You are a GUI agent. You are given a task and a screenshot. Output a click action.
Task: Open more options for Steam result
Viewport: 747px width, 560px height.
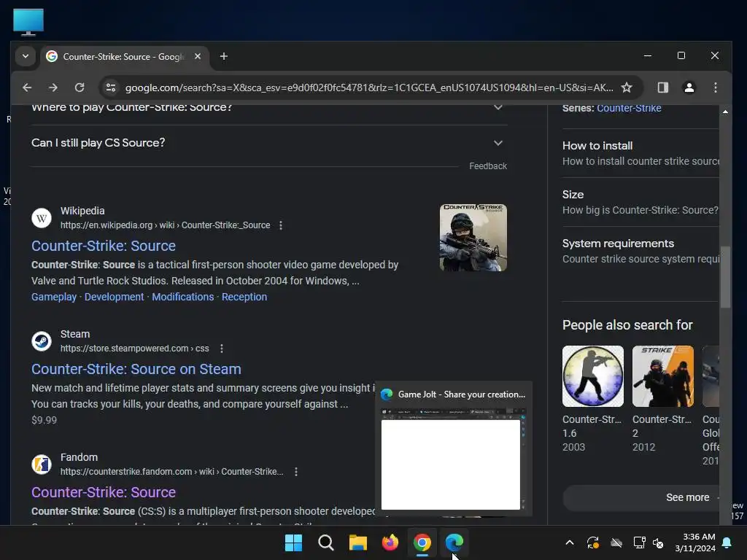pos(222,349)
